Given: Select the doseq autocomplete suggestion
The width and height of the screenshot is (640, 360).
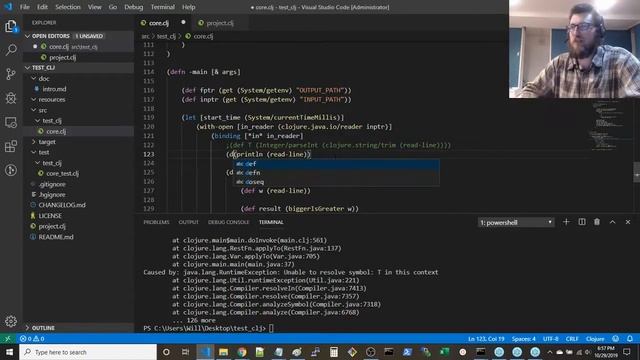Looking at the screenshot, I should pos(336,182).
